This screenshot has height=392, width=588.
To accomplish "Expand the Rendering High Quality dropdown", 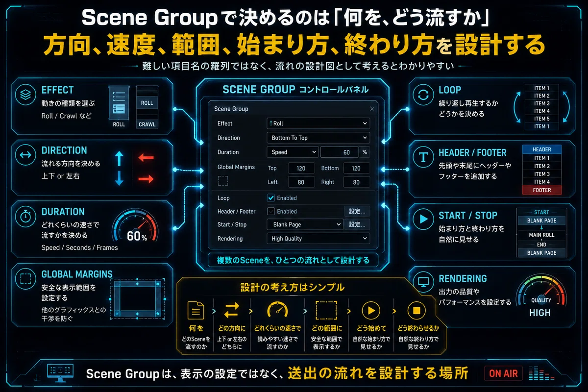I will coord(318,239).
